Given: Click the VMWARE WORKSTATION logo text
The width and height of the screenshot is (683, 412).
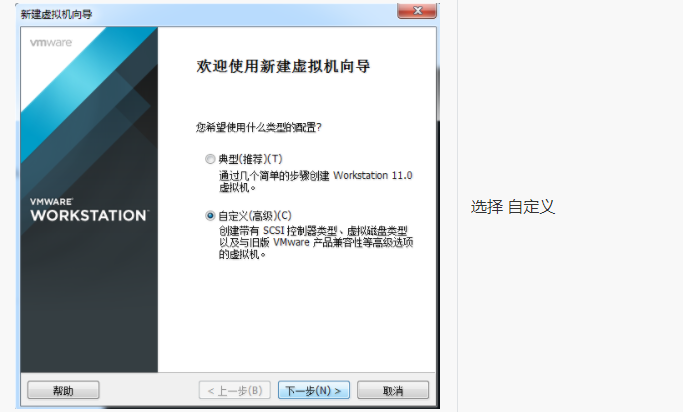Looking at the screenshot, I should [x=89, y=210].
